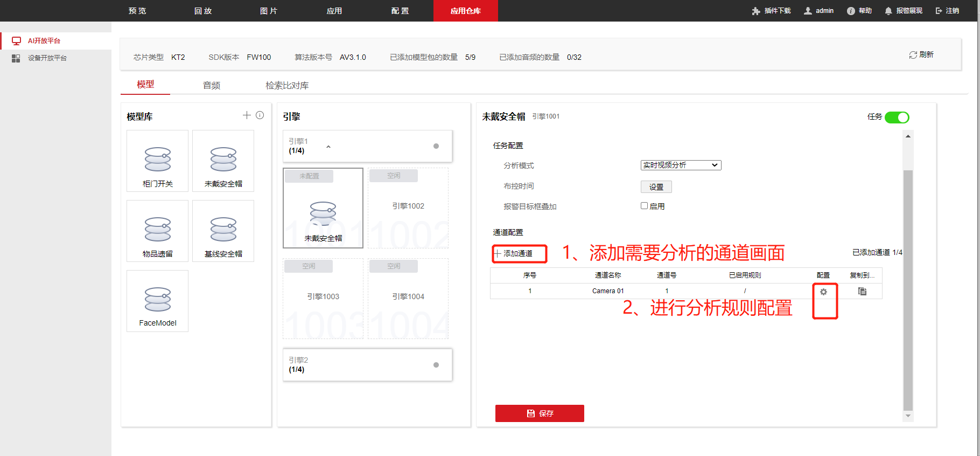Switch to the 模型 sub-tab
The image size is (980, 456).
coord(145,85)
